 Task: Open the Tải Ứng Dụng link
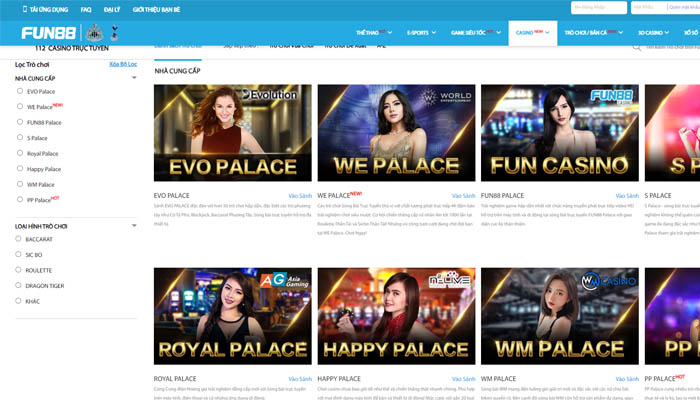(49, 9)
